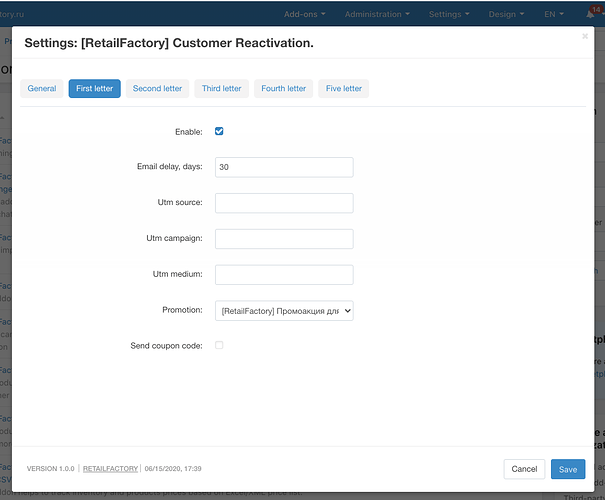Open the Administration menu
The image size is (605, 500).
click(x=377, y=14)
